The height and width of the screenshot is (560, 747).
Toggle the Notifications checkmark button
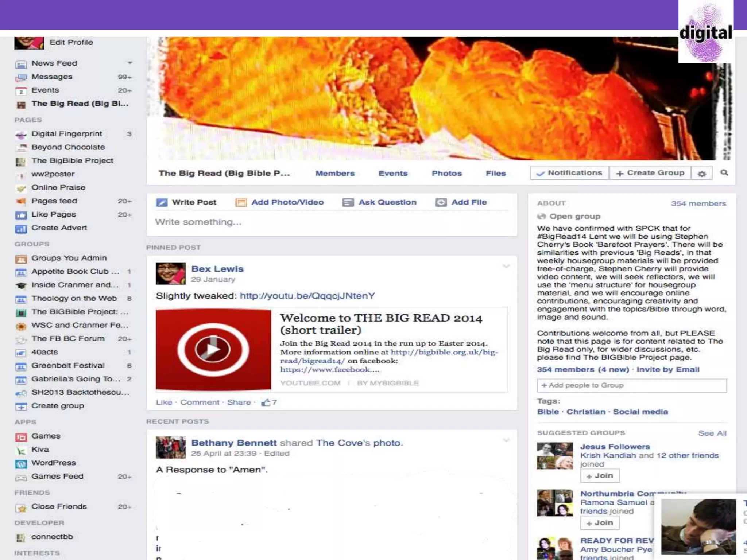(x=569, y=173)
